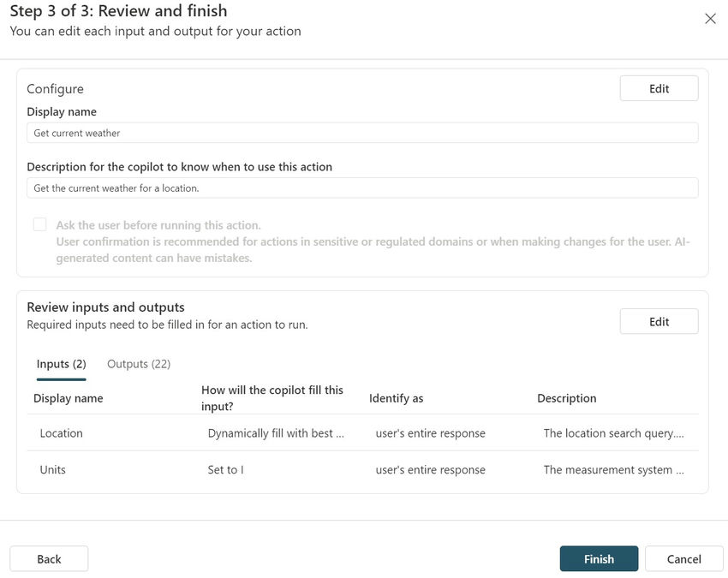
Task: Switch to the Inputs (2) tab
Action: (x=61, y=364)
